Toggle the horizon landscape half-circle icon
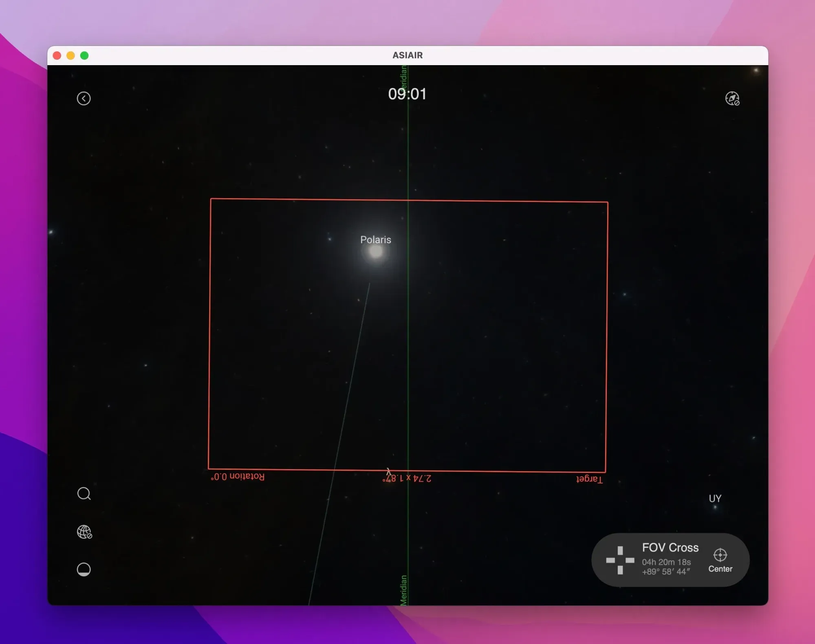Image resolution: width=815 pixels, height=644 pixels. (84, 569)
